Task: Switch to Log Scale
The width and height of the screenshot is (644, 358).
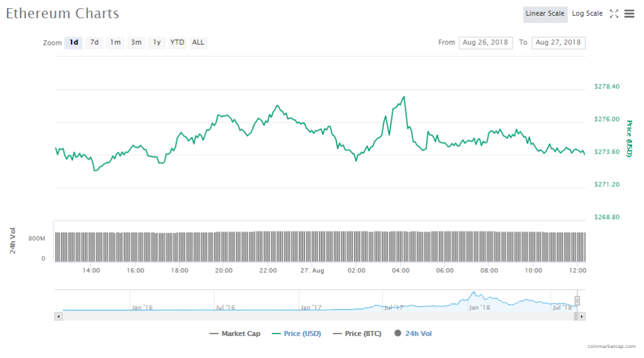Action: click(587, 14)
